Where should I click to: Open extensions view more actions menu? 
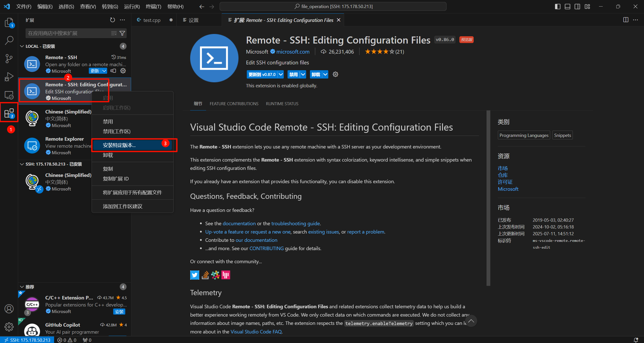[123, 20]
